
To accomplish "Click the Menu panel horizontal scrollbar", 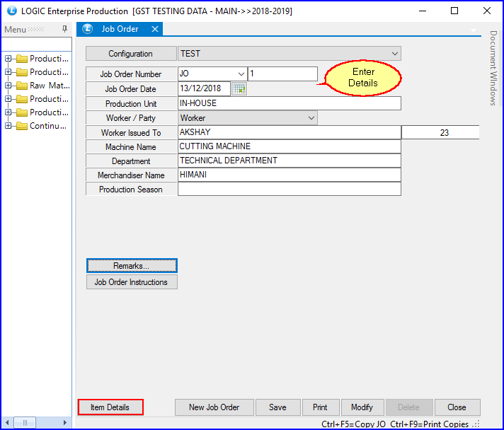I will pos(34,423).
